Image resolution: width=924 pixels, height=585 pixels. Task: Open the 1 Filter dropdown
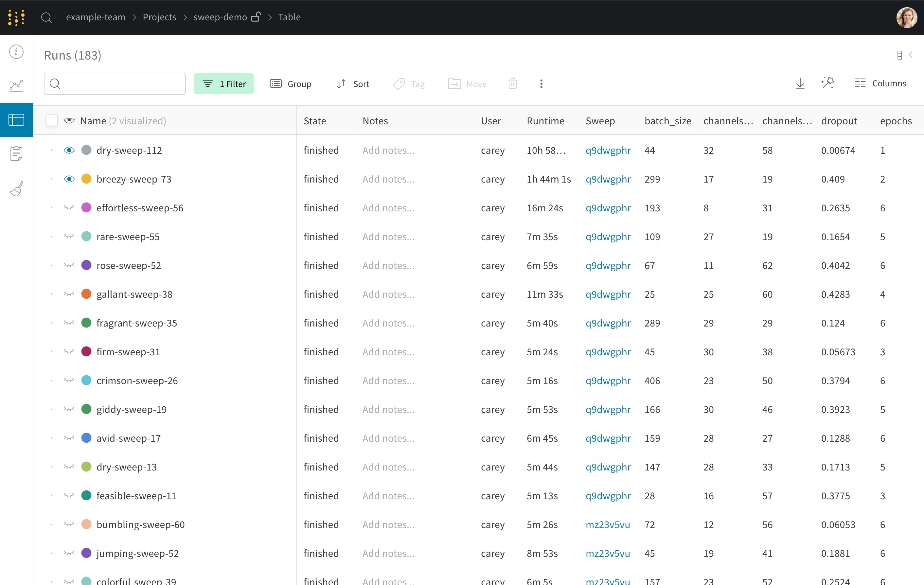tap(224, 84)
